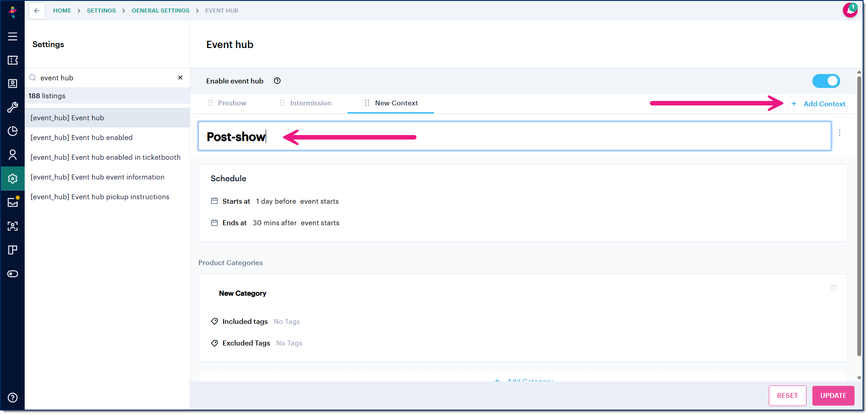Edit '30 mins after' end offset
This screenshot has height=415, width=868.
point(275,223)
